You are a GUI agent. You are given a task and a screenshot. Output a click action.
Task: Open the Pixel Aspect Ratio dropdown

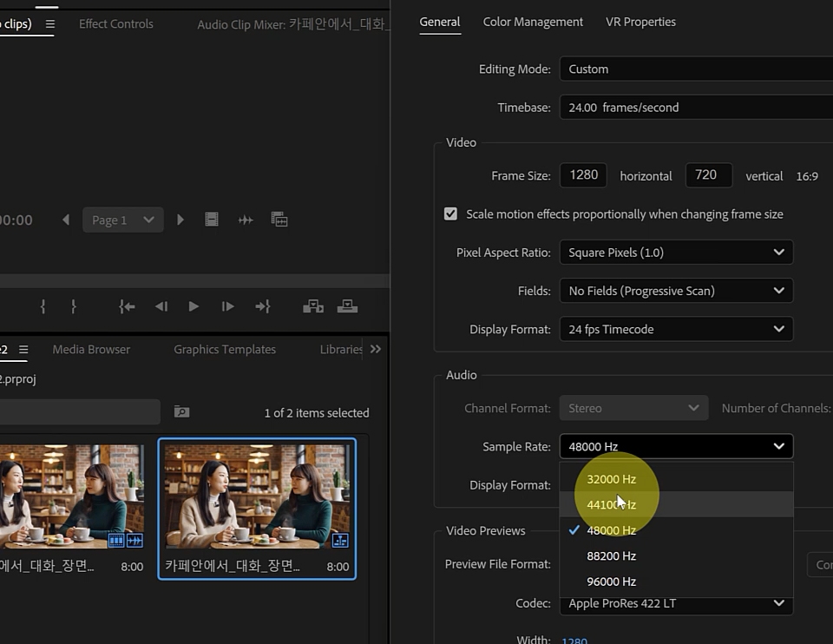(x=676, y=253)
